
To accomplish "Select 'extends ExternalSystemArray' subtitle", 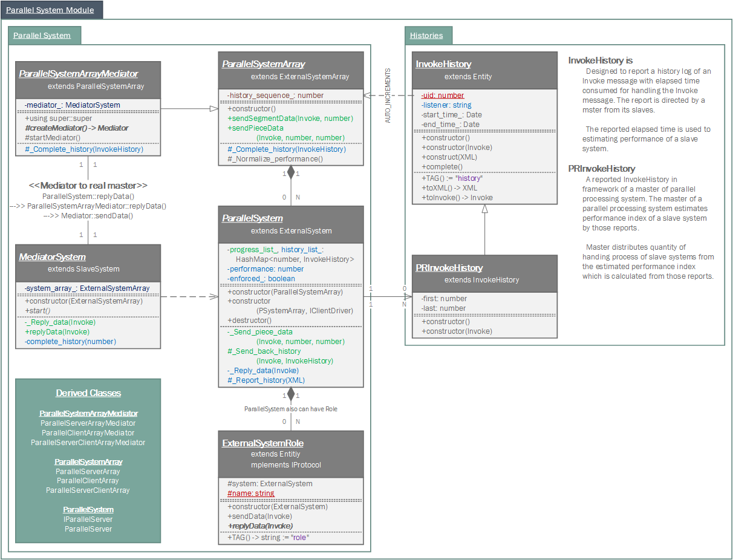I will (300, 77).
